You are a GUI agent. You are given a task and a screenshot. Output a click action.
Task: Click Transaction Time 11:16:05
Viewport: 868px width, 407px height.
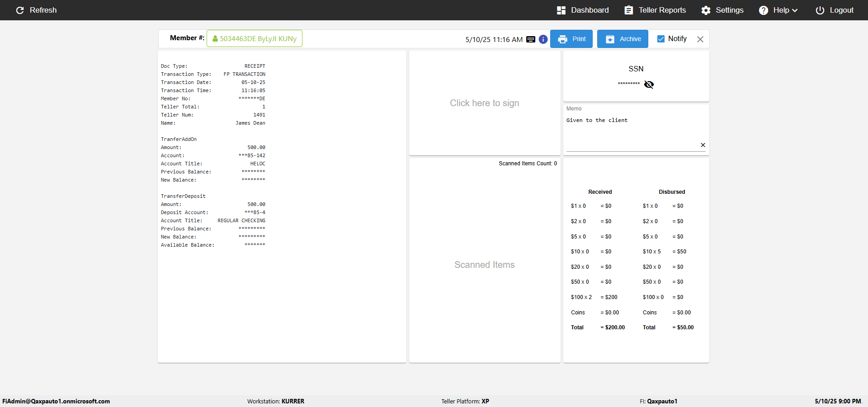pos(253,90)
